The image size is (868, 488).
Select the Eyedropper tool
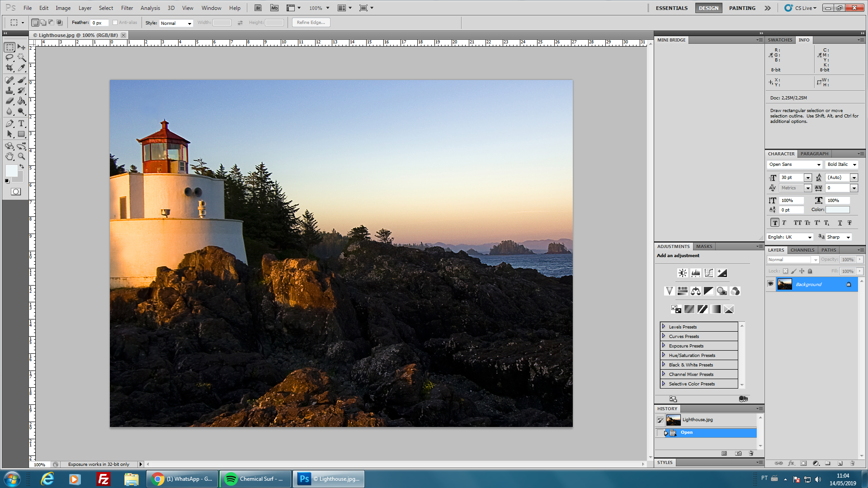(x=21, y=68)
